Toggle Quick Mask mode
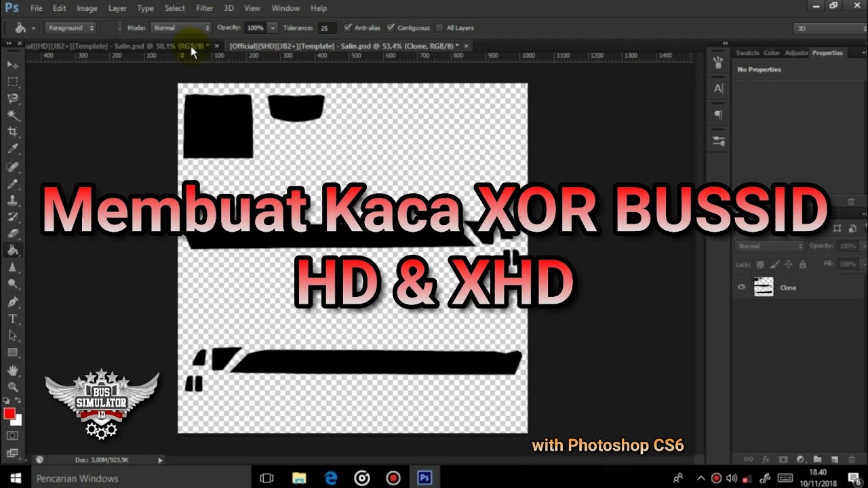The image size is (868, 488). [x=12, y=435]
